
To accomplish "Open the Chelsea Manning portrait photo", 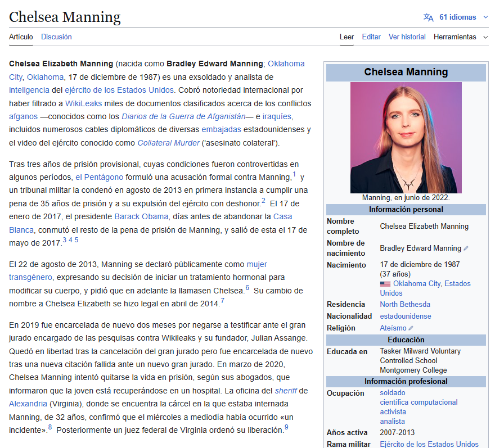I will (406, 138).
